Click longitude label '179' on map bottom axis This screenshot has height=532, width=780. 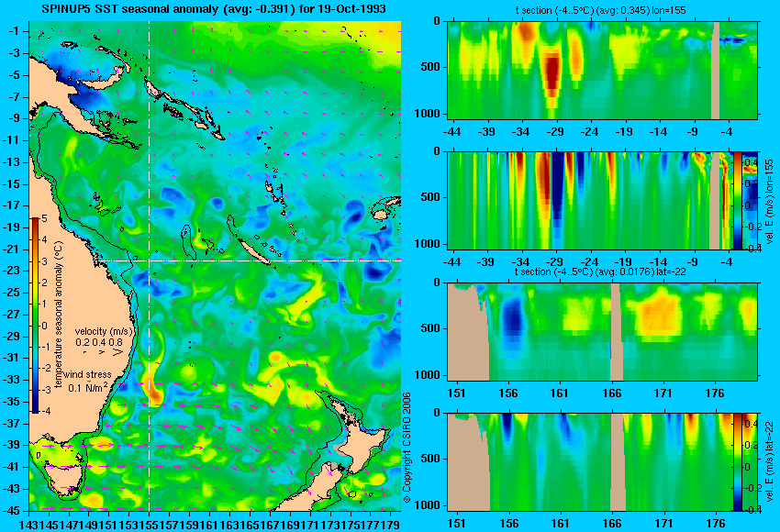(x=392, y=524)
